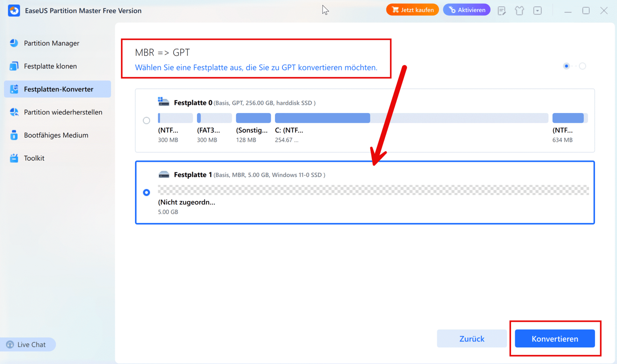This screenshot has width=617, height=364.
Task: Click the Zurück button
Action: pyautogui.click(x=472, y=339)
